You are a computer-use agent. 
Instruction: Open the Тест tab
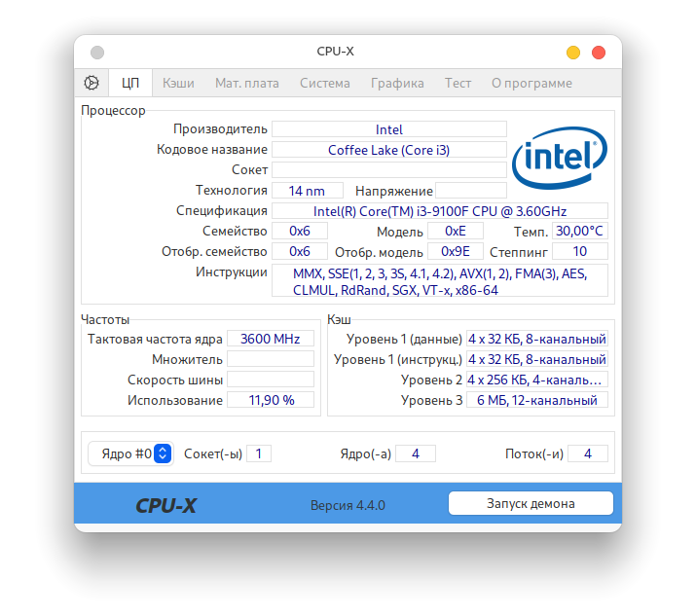(458, 83)
